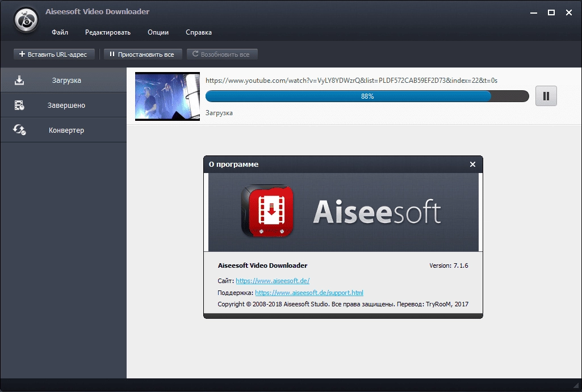Click the Загрузка status text under progress bar
The width and height of the screenshot is (582, 392).
[219, 113]
